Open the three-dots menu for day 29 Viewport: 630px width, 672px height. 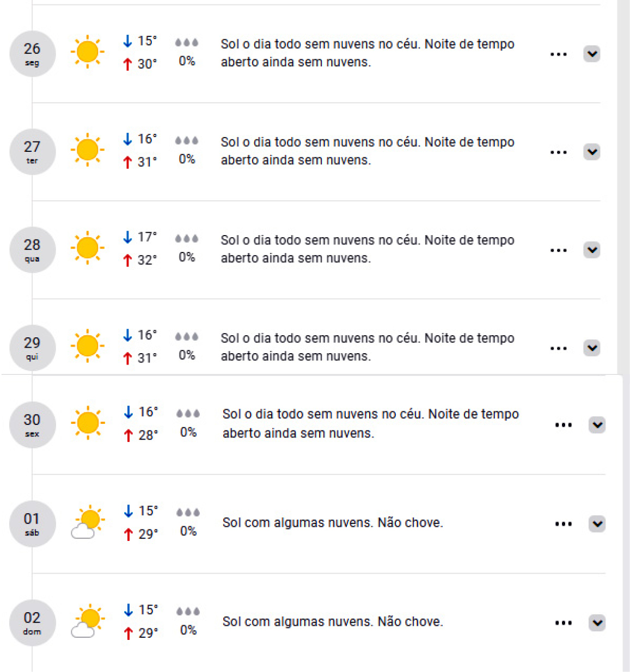[x=558, y=348]
